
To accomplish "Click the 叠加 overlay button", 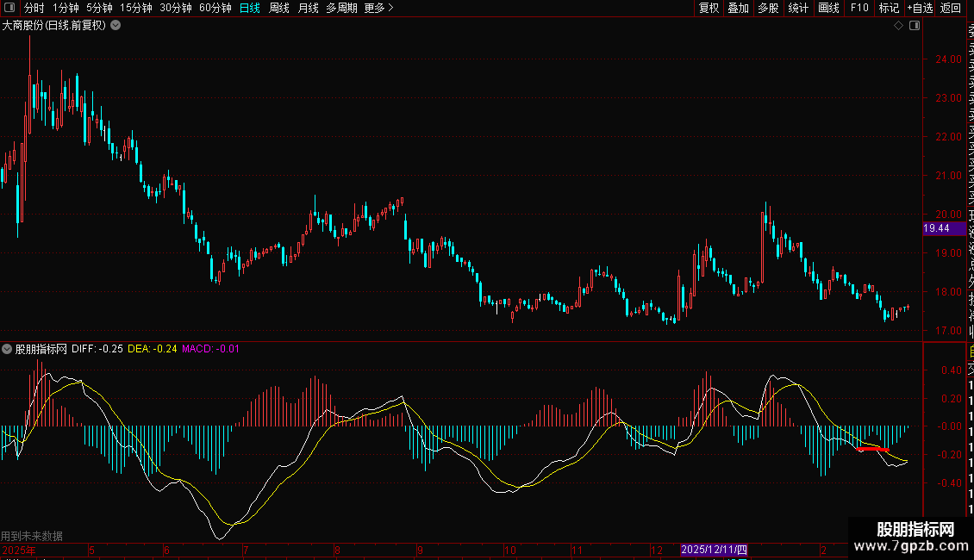I will 739,8.
